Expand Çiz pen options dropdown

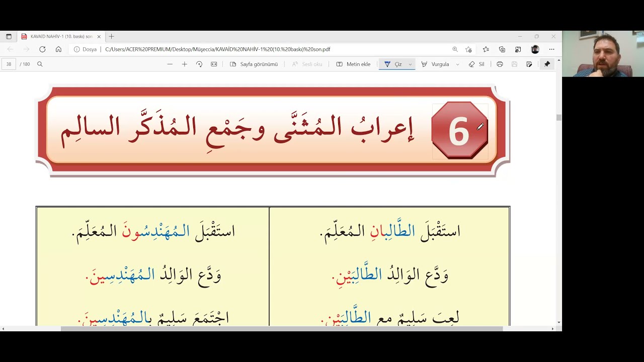[410, 64]
